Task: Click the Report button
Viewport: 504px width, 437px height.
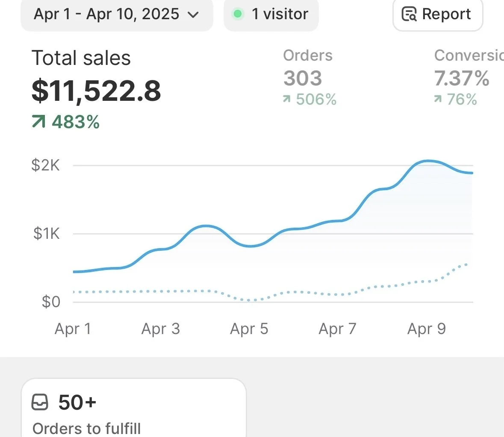Action: point(437,14)
